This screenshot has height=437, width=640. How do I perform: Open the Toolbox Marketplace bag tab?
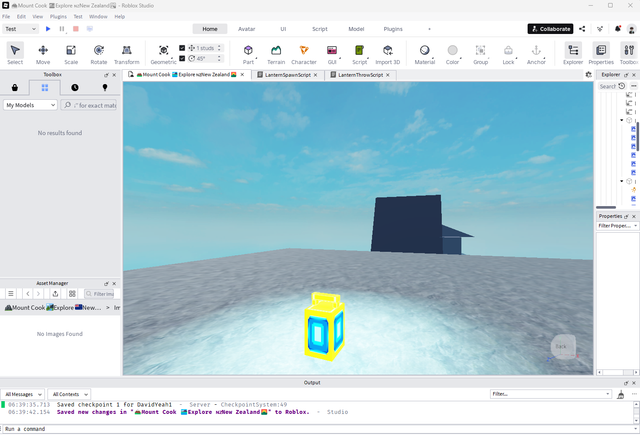point(15,87)
